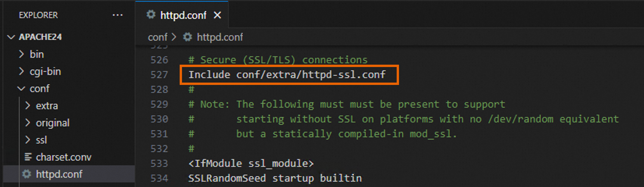Image resolution: width=644 pixels, height=187 pixels.
Task: Expand the extra folder
Action: tap(28, 106)
